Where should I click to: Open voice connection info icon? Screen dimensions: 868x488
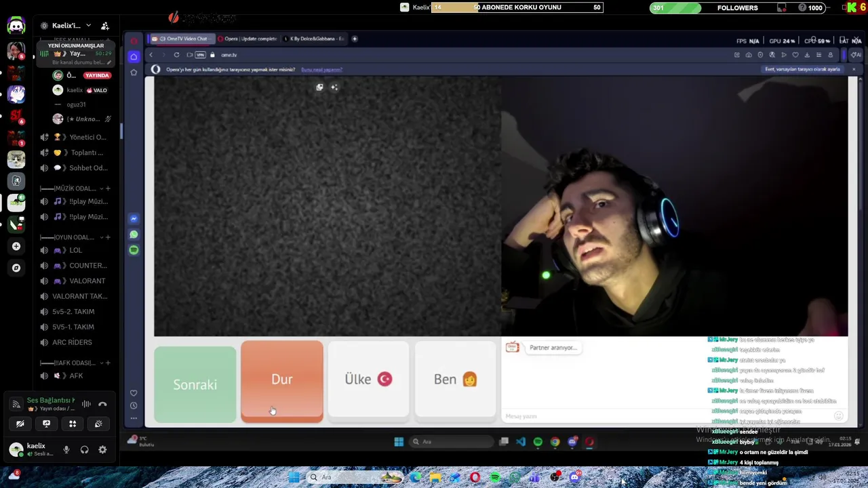click(x=16, y=404)
